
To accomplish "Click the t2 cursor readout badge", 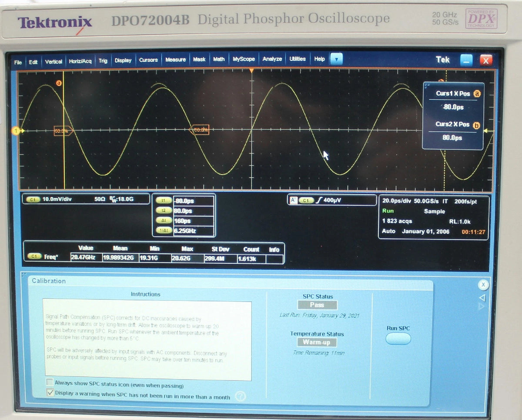I will (164, 210).
